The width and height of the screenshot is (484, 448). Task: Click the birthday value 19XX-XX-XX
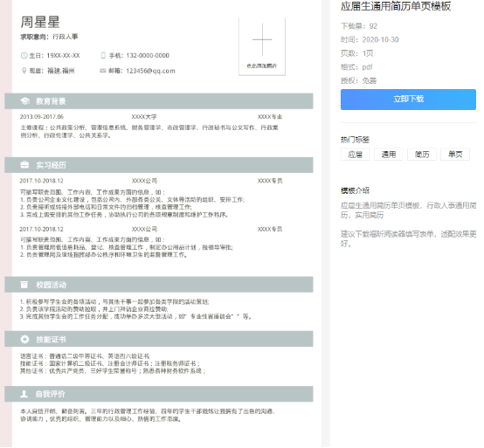(63, 56)
